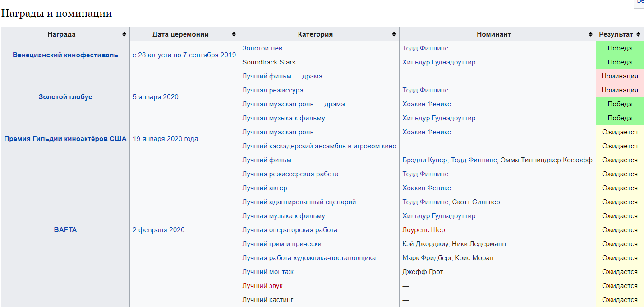The width and height of the screenshot is (644, 307).
Task: Open the Венецианский кинофестиваль page
Action: [x=65, y=55]
